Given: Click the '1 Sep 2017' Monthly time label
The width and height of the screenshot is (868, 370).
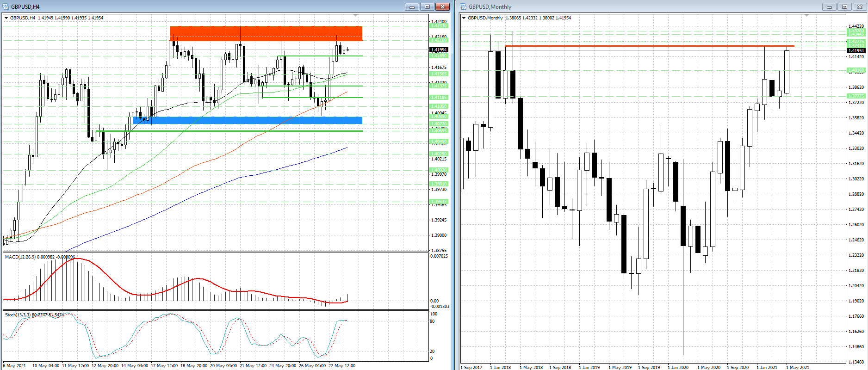Looking at the screenshot, I should (471, 368).
